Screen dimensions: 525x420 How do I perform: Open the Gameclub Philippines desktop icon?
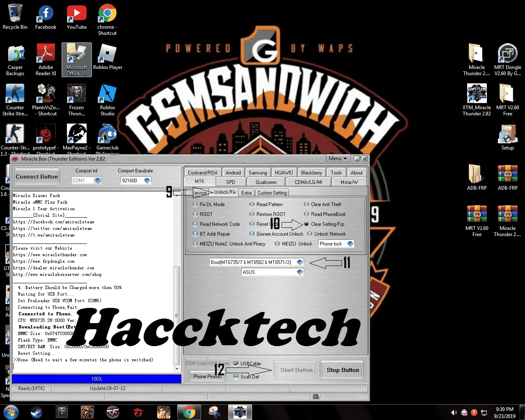pyautogui.click(x=107, y=140)
